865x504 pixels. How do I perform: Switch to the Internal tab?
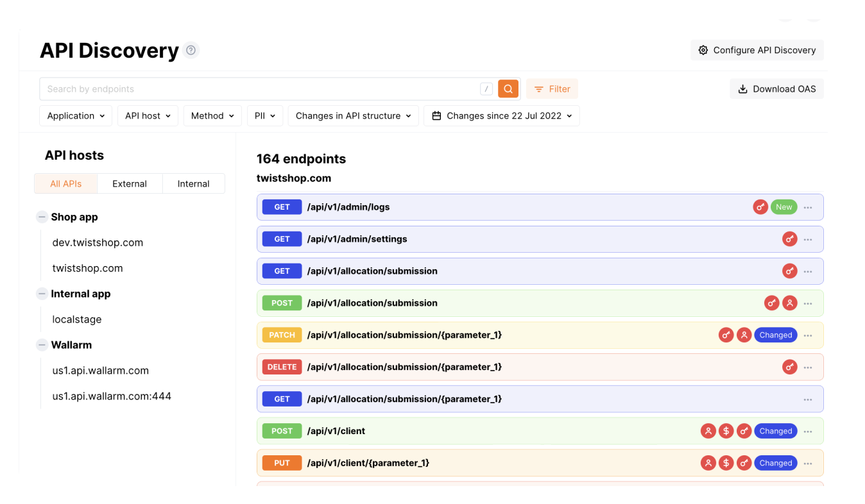(x=193, y=183)
